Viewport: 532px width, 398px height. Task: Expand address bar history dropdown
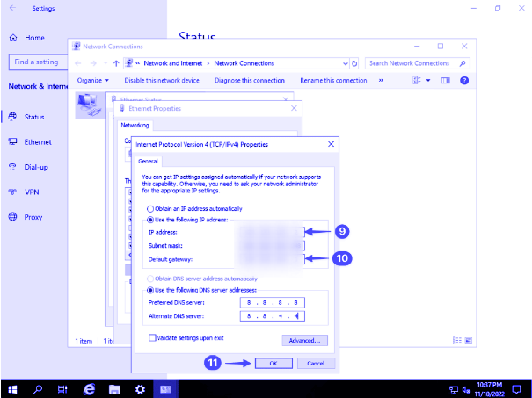pyautogui.click(x=345, y=63)
